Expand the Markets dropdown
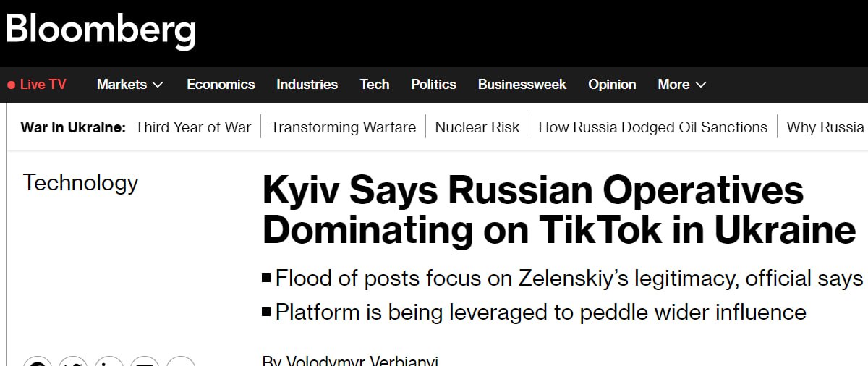 click(130, 85)
